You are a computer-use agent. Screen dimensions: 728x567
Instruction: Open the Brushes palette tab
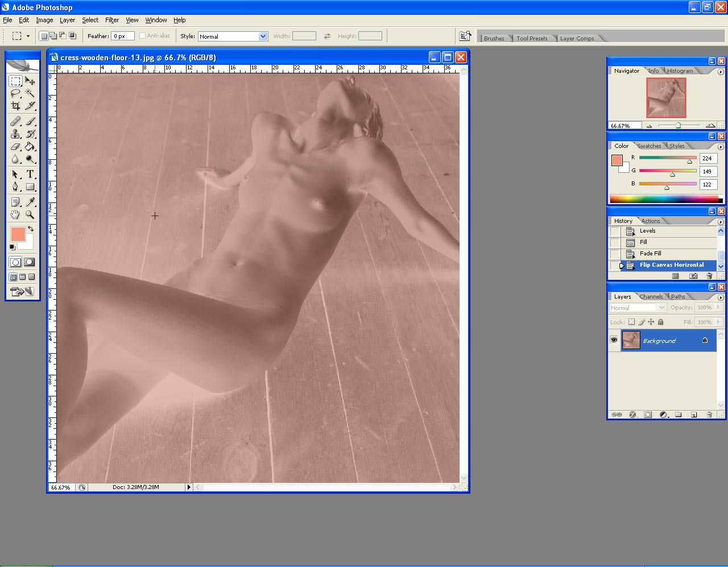click(x=494, y=39)
